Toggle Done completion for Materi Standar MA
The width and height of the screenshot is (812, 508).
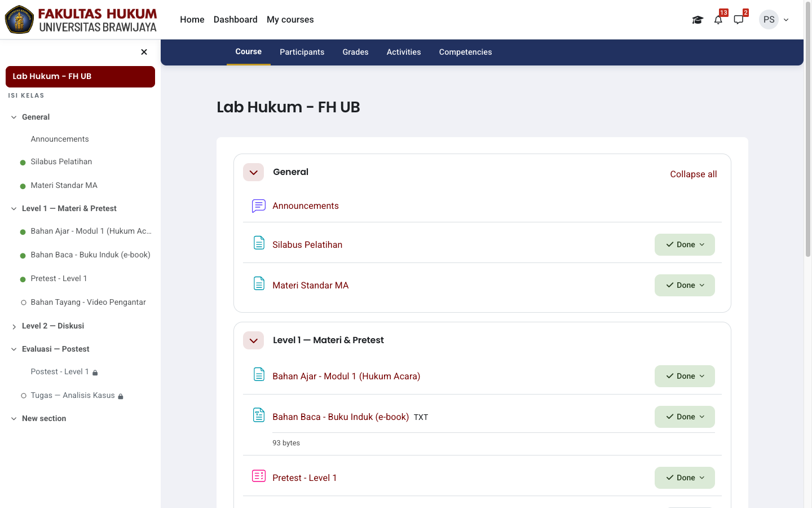685,285
